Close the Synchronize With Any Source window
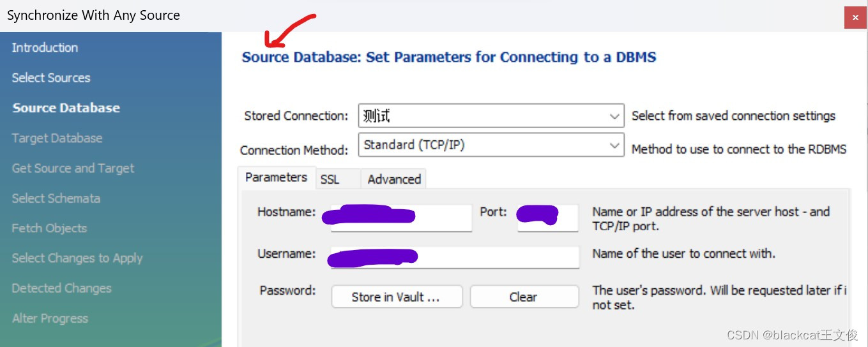 point(855,17)
